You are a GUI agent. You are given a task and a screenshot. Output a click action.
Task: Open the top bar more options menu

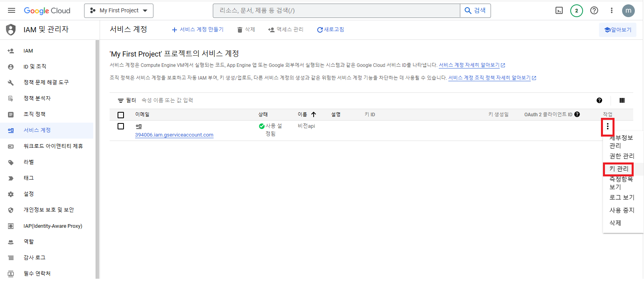pyautogui.click(x=611, y=10)
